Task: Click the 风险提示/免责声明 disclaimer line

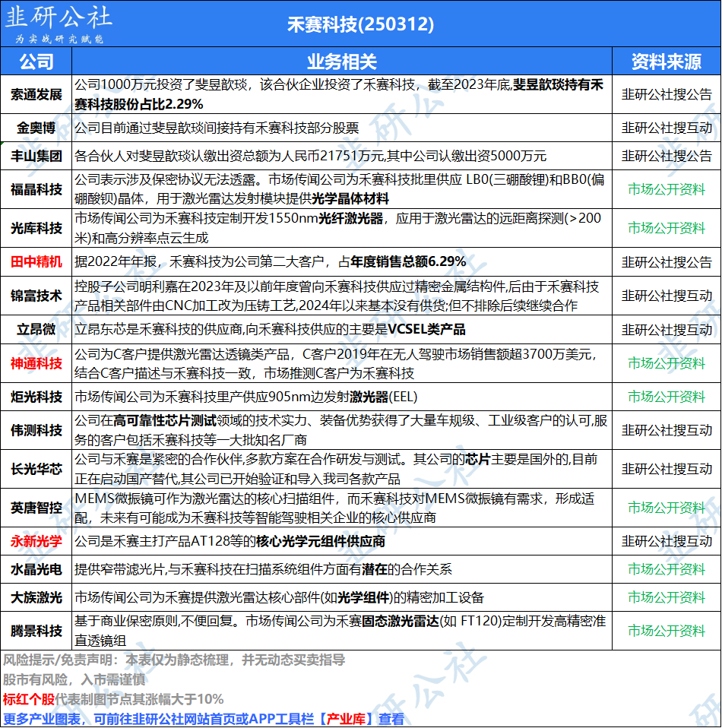Action: click(x=174, y=660)
